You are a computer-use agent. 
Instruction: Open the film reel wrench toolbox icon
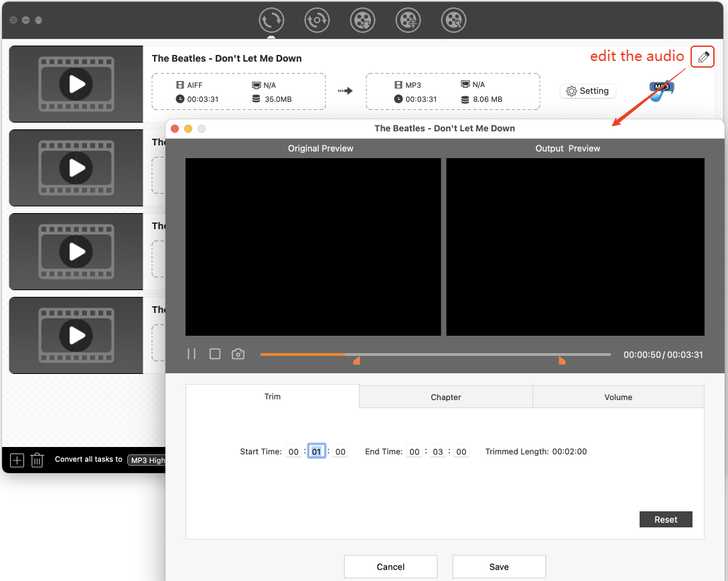pos(453,21)
